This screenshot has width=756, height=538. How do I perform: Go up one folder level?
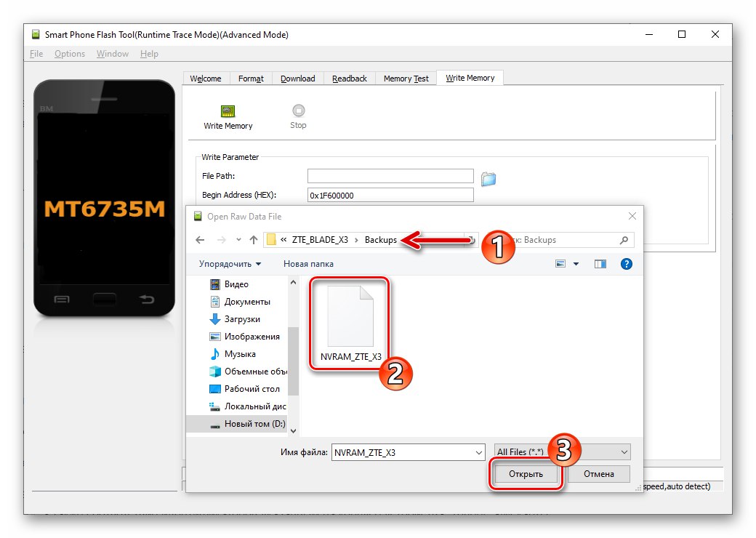point(254,240)
